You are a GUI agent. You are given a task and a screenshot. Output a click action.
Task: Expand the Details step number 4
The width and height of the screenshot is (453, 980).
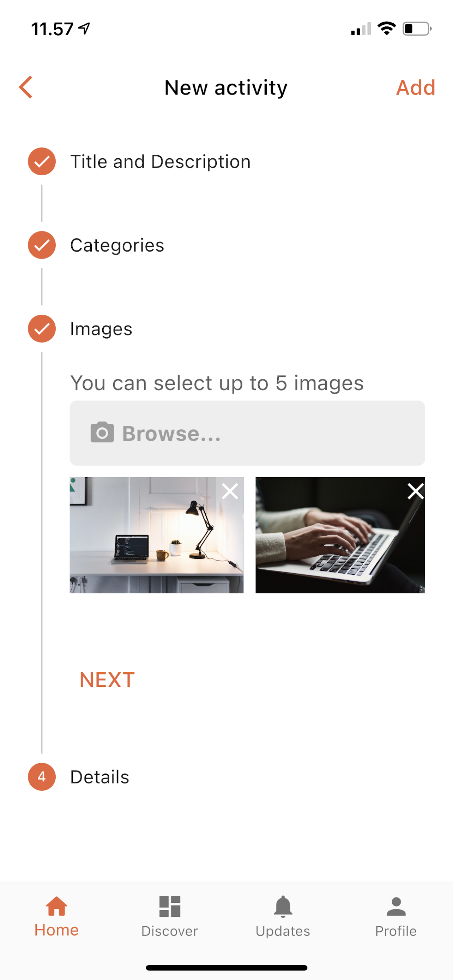point(42,777)
